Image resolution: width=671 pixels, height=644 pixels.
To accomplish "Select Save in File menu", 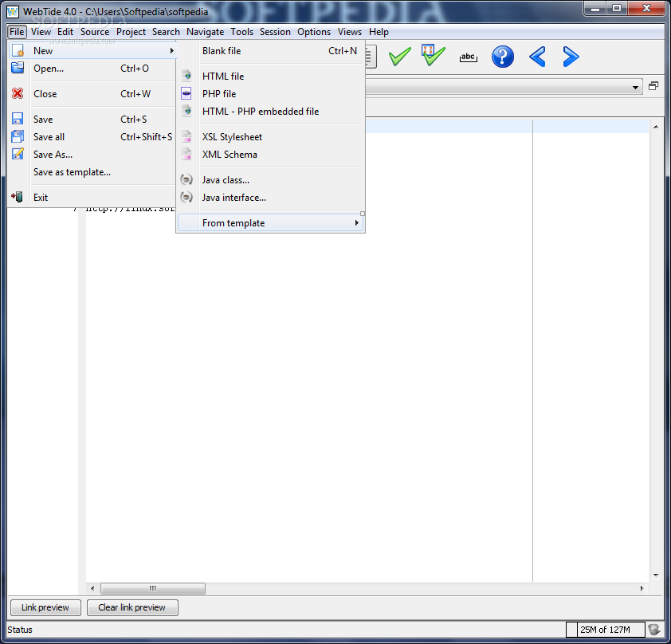I will point(93,119).
